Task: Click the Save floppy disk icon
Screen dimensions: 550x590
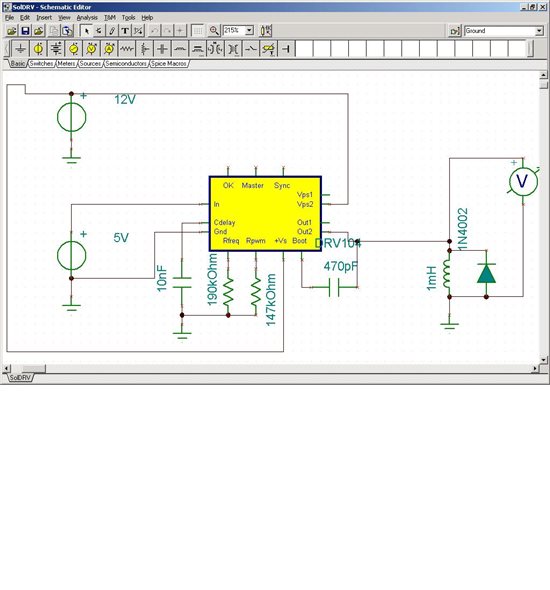Action: coord(25,30)
